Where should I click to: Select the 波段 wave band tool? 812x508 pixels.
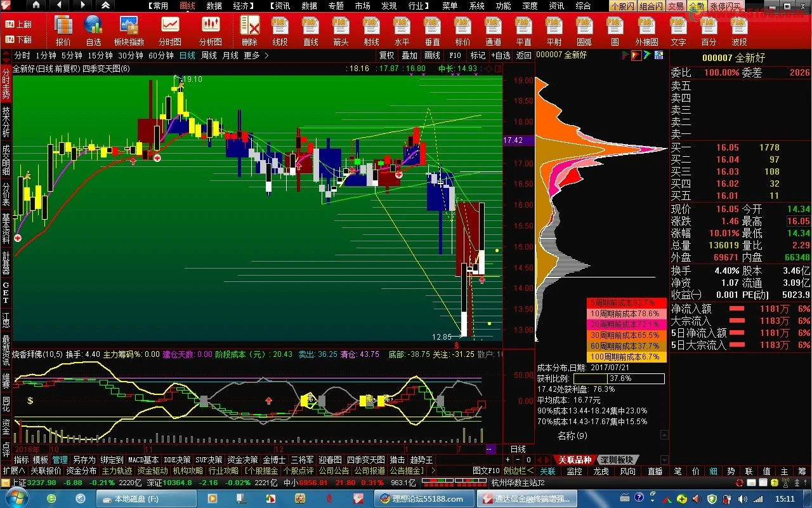[x=739, y=30]
